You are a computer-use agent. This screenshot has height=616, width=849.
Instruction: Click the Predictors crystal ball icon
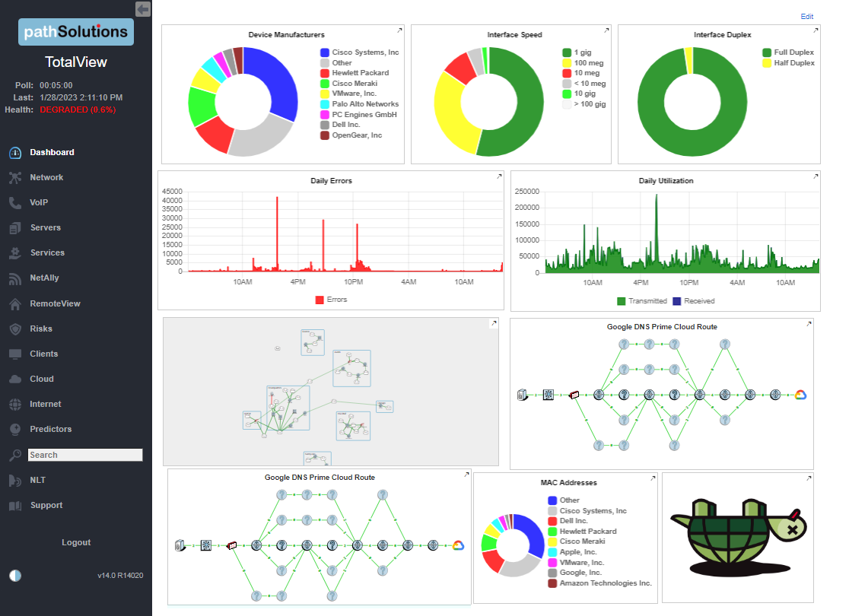point(15,430)
